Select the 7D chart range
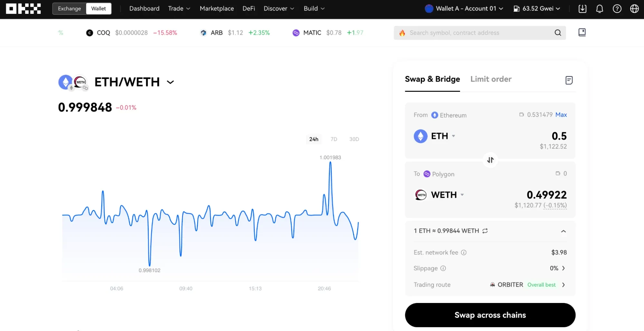Screen dimensions: 644x331 (x=334, y=139)
